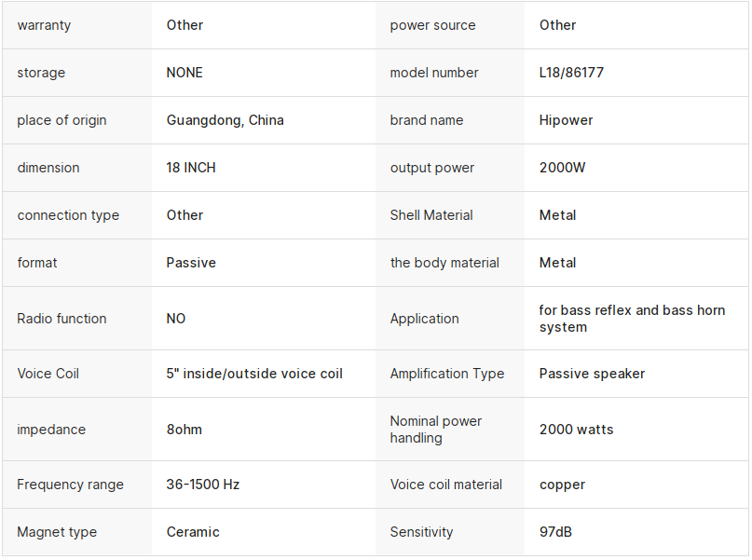
Task: Click the 'warranty' label cell
Action: pos(44,25)
